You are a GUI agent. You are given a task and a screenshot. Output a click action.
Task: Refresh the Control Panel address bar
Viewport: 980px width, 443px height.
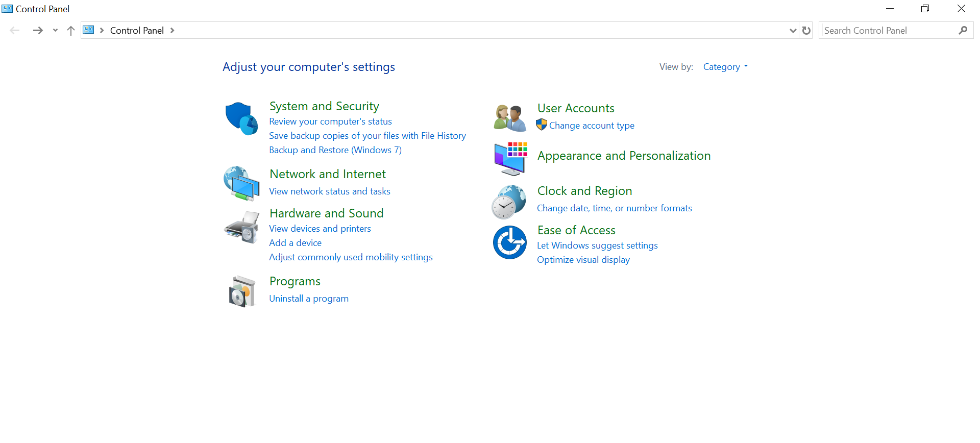(806, 31)
